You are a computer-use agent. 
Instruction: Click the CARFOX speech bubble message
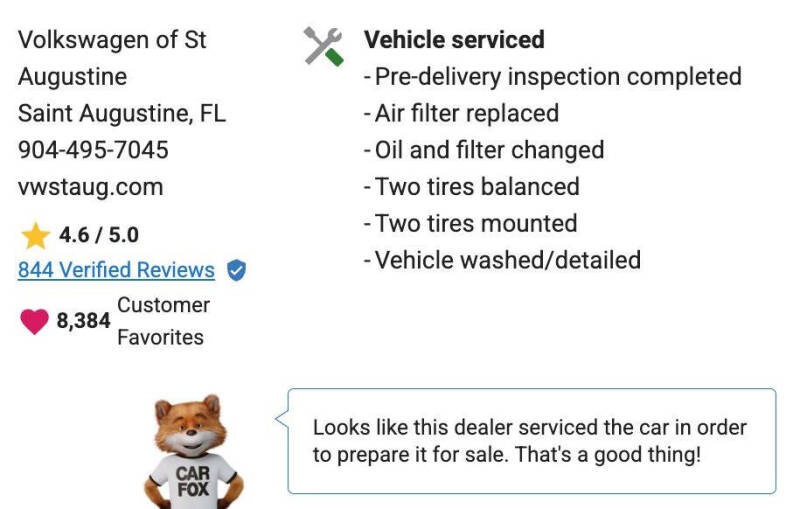(x=530, y=441)
